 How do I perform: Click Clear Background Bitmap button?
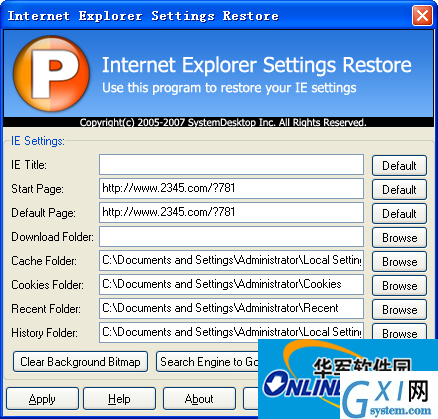click(80, 362)
